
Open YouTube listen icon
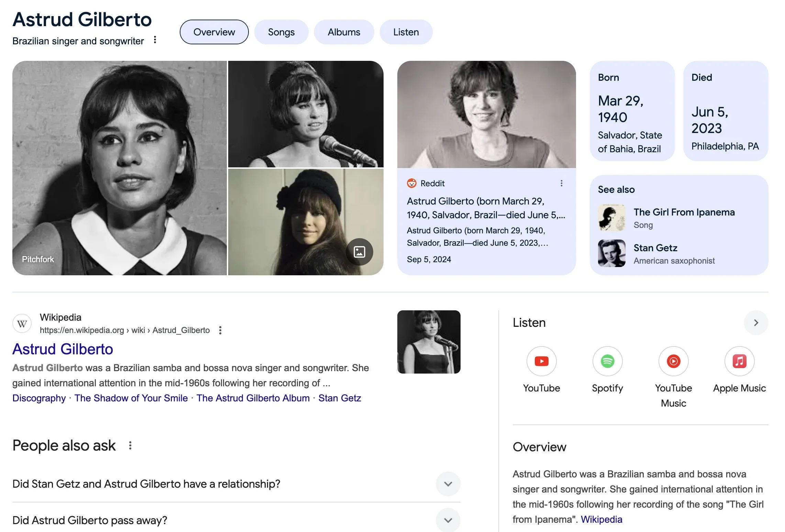(x=541, y=361)
